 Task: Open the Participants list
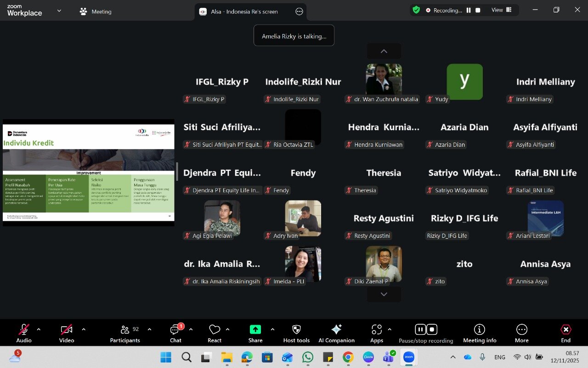[x=125, y=333]
